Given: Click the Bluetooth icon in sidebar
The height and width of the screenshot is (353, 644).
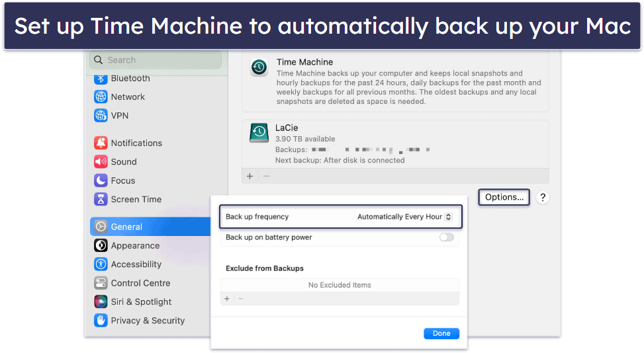Looking at the screenshot, I should pos(101,78).
